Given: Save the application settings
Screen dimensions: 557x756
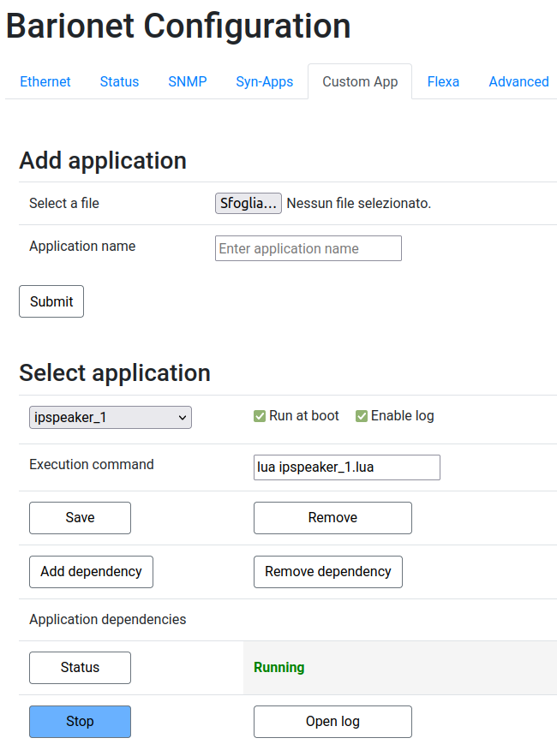Looking at the screenshot, I should pos(80,518).
